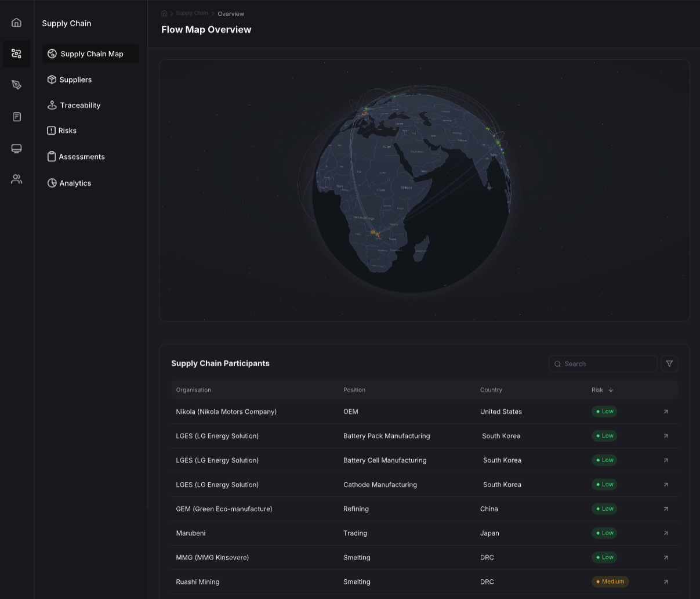Click China country cell
700x599 pixels.
point(489,509)
